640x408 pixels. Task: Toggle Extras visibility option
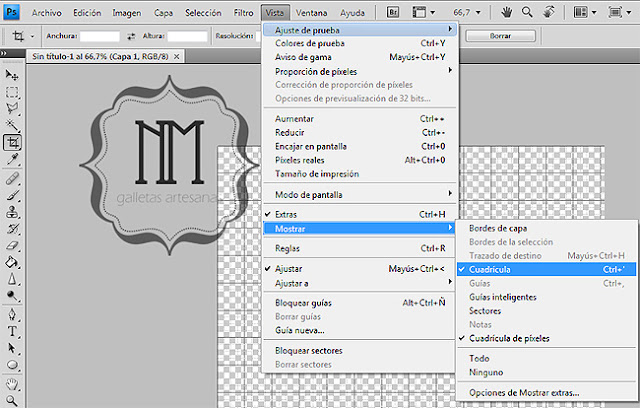pos(359,214)
